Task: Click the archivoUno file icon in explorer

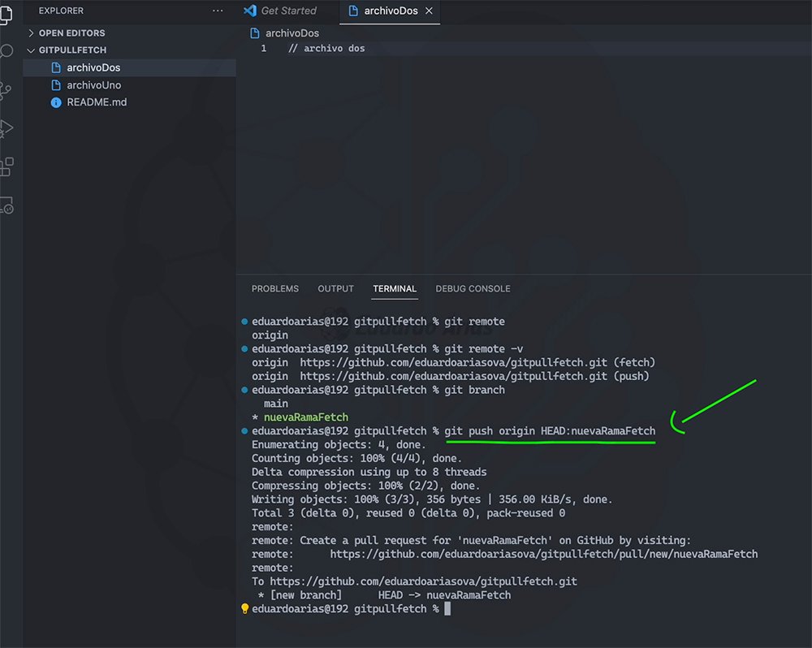Action: point(56,85)
